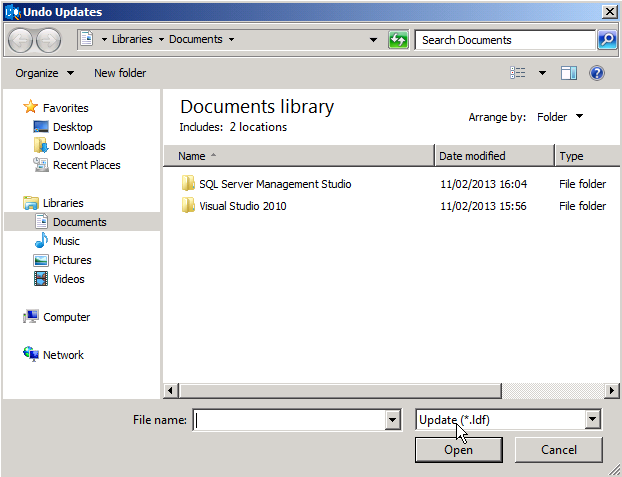Screen dimensions: 622x477
Task: Click the Open button
Action: coord(458,450)
